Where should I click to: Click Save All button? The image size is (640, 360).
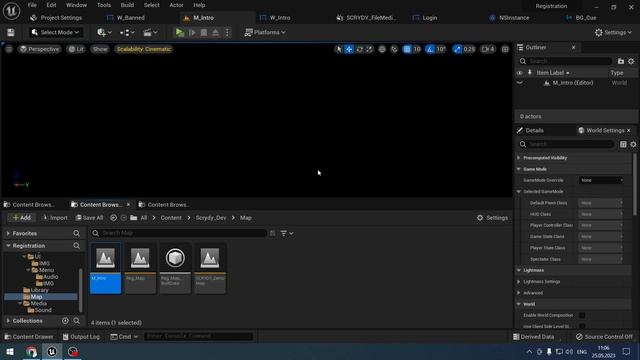[89, 218]
